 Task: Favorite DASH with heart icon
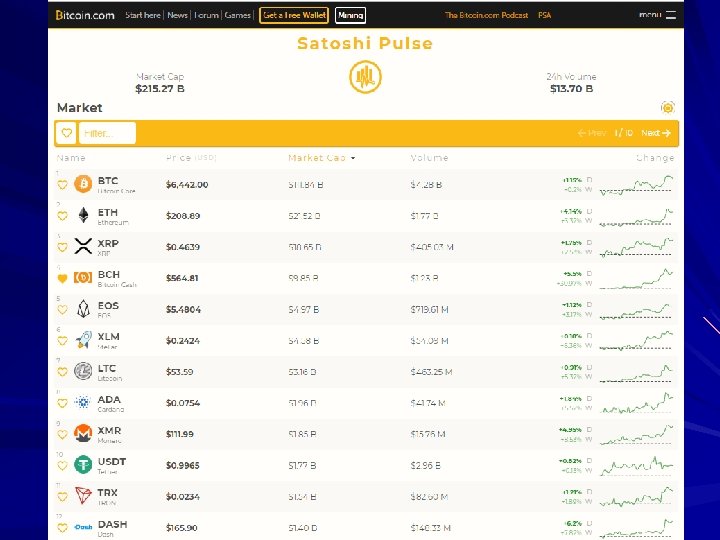coord(62,528)
